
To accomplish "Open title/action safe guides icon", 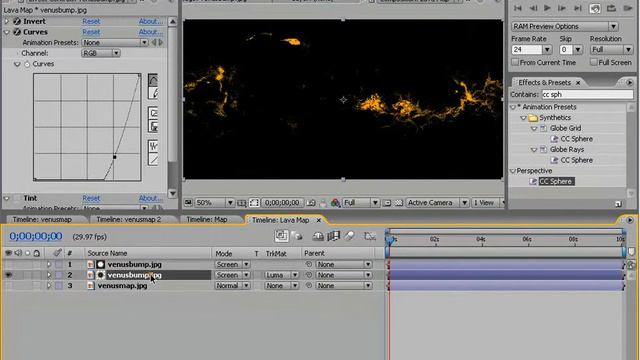I will point(242,202).
